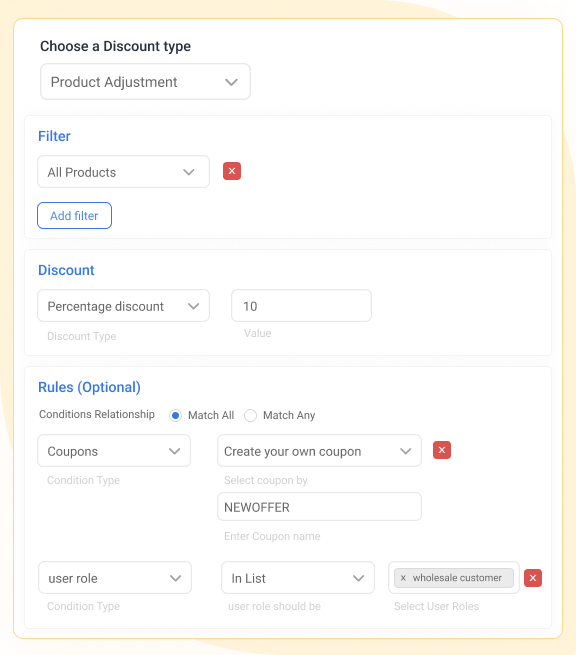
Task: Select the Match Any radio button
Action: click(250, 416)
